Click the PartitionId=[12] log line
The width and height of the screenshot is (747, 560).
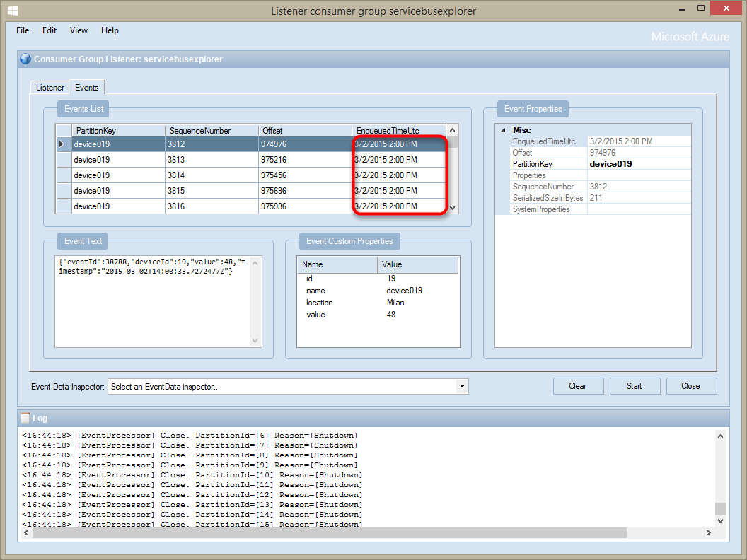192,495
